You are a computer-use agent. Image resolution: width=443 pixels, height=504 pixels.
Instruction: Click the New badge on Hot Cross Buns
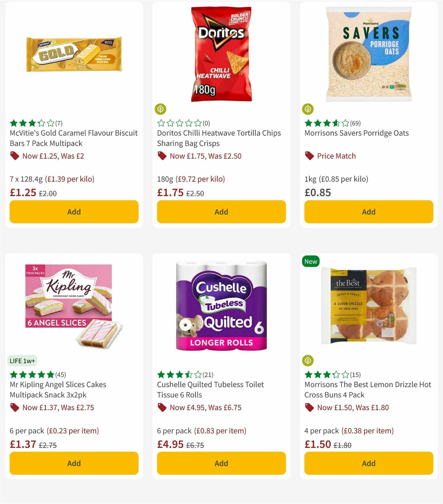(310, 261)
